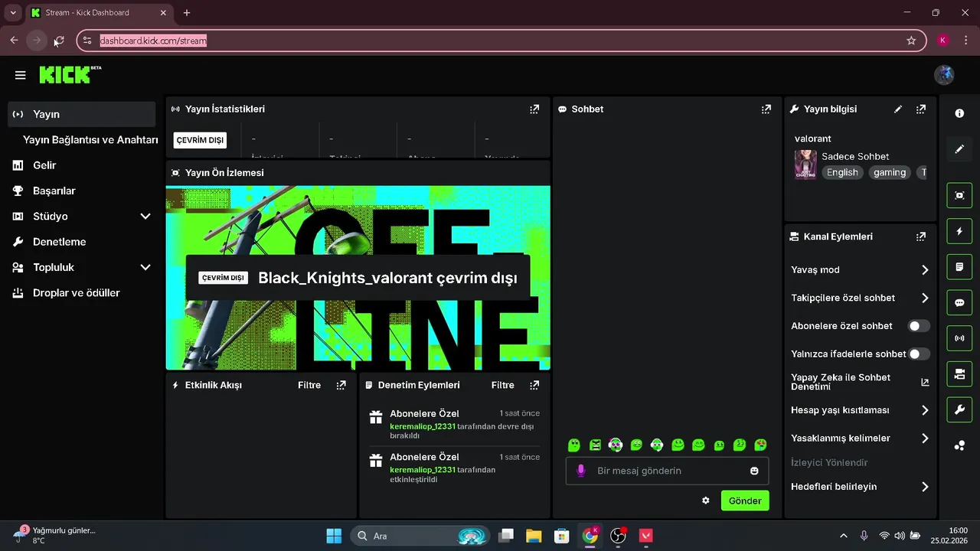Image resolution: width=980 pixels, height=551 pixels.
Task: Click the offline stream preview image
Action: (x=358, y=278)
